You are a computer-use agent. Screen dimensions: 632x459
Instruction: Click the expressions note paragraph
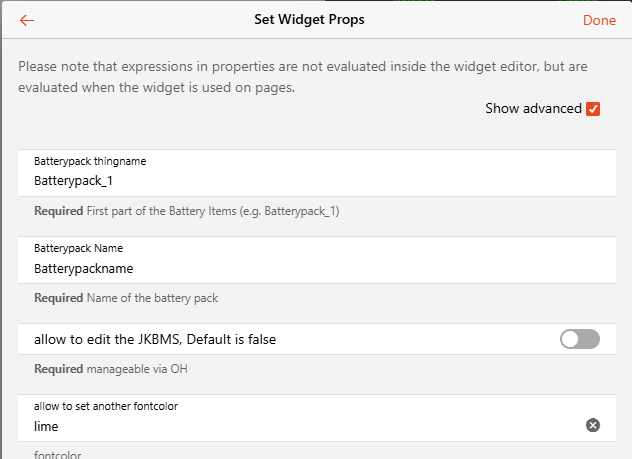pos(300,77)
